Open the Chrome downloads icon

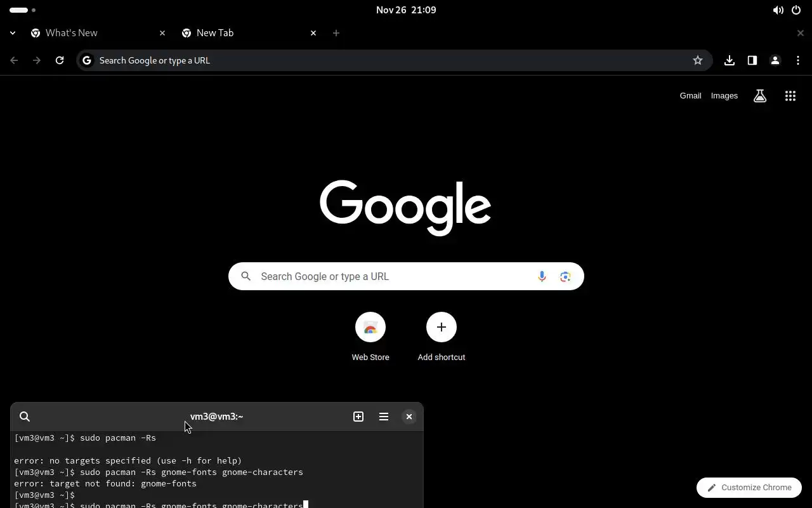(x=730, y=60)
